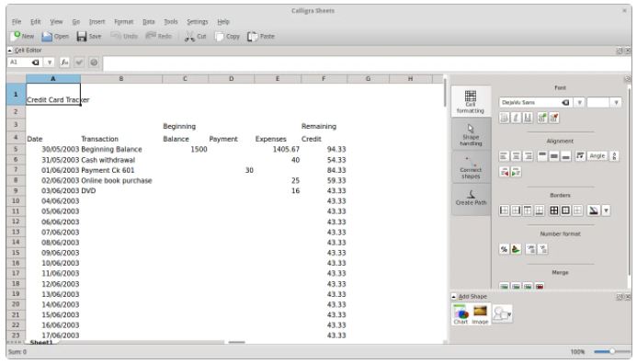This screenshot has height=364, width=637.
Task: Open the Tools menu
Action: (171, 21)
